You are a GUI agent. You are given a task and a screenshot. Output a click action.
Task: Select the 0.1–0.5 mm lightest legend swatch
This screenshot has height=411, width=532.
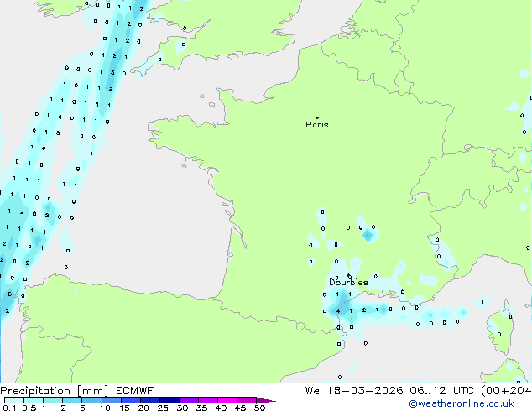[x=14, y=400]
